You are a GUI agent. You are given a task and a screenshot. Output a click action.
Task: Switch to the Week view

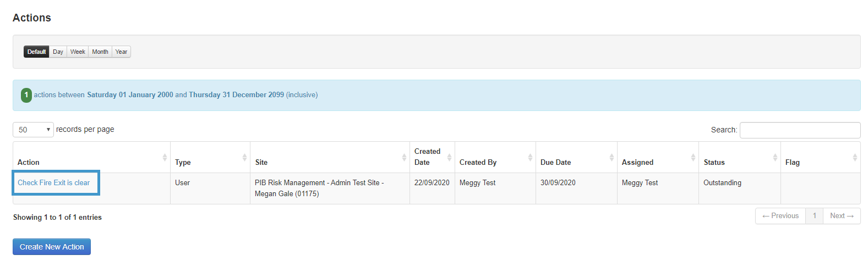pos(78,52)
